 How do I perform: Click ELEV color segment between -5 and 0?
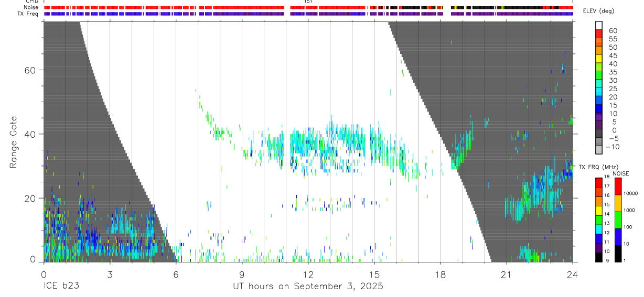click(x=599, y=133)
